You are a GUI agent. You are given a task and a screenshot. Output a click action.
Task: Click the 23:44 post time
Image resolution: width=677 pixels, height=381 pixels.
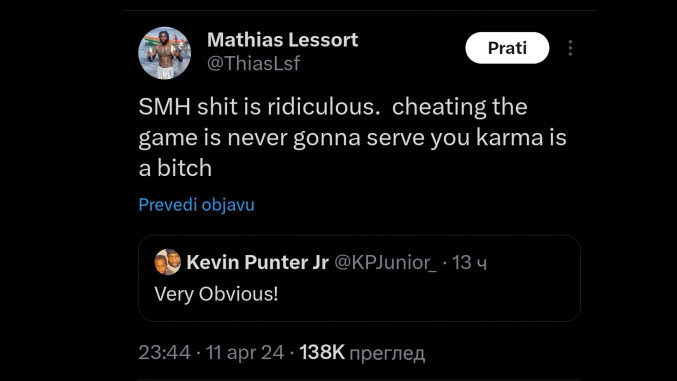(x=165, y=352)
